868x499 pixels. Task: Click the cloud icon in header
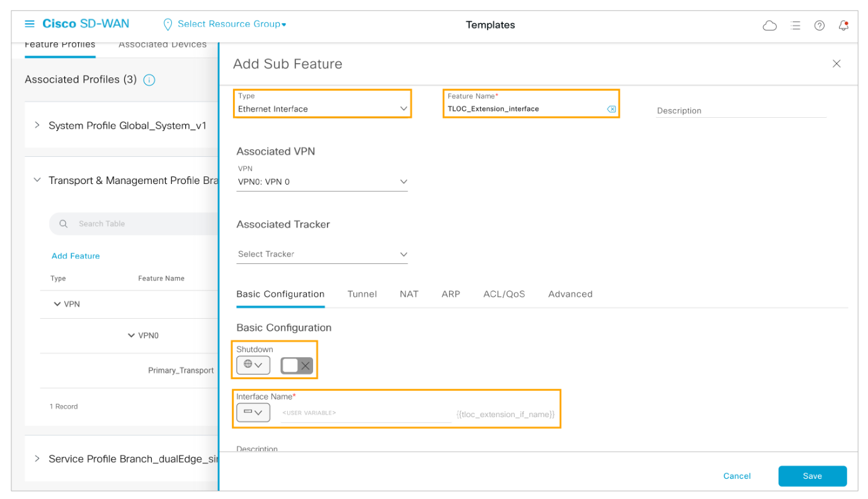769,26
